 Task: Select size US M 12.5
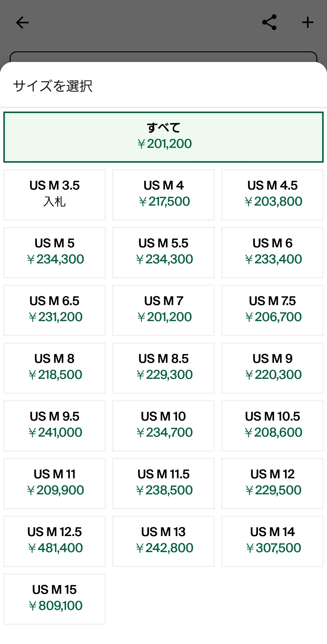click(x=54, y=541)
